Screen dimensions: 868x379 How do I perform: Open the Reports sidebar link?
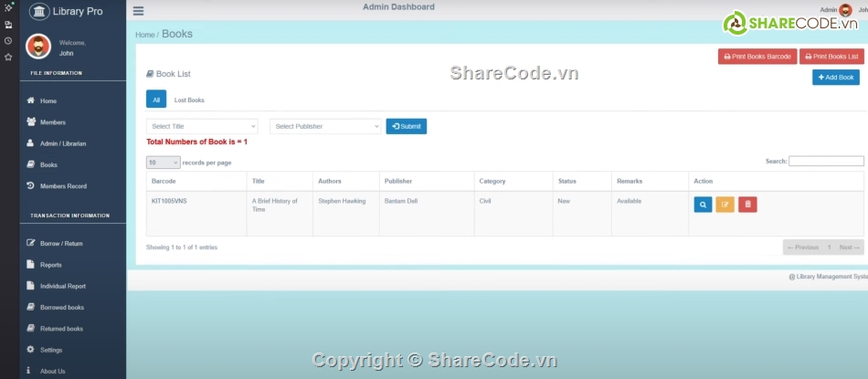pyautogui.click(x=51, y=265)
